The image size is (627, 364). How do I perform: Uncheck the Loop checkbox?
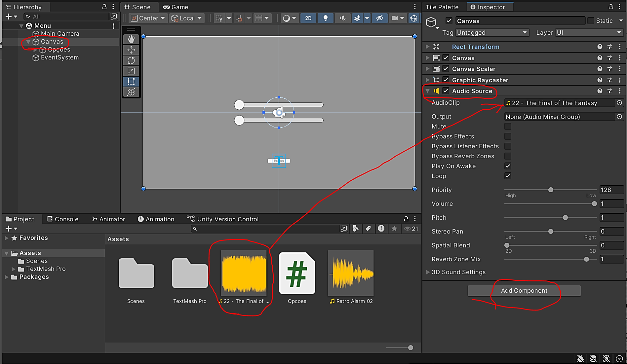tap(508, 176)
